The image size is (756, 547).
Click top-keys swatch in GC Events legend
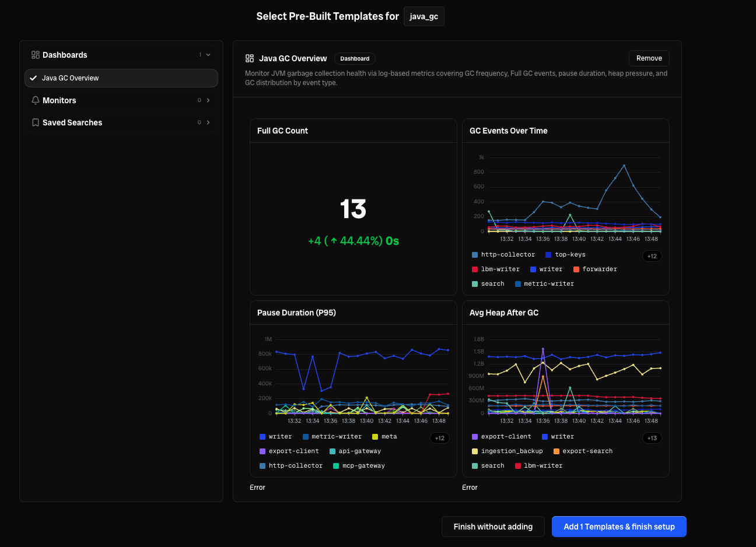[548, 255]
